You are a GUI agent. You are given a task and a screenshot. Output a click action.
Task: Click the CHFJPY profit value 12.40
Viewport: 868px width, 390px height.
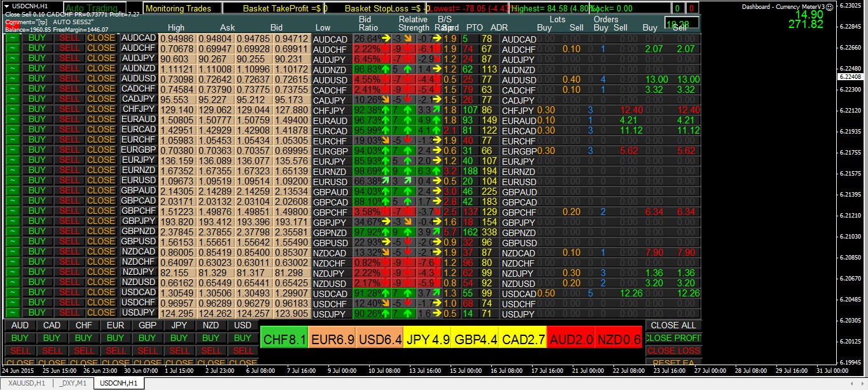pos(632,111)
